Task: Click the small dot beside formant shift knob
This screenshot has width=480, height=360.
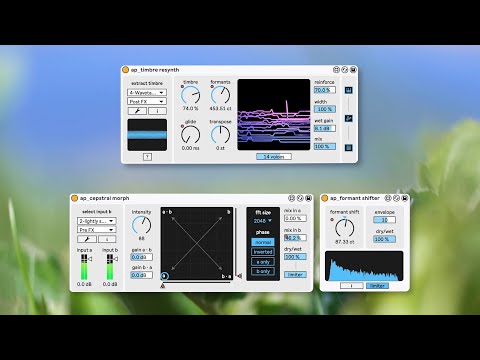Action: tap(332, 220)
